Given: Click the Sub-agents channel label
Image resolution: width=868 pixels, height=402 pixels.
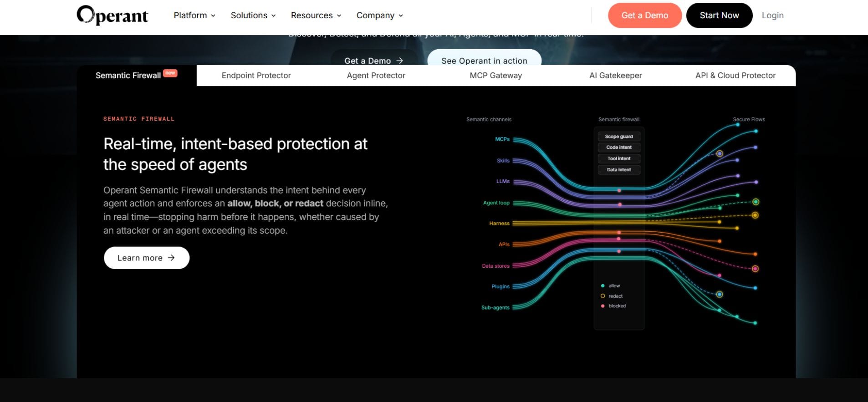Looking at the screenshot, I should click(x=495, y=308).
